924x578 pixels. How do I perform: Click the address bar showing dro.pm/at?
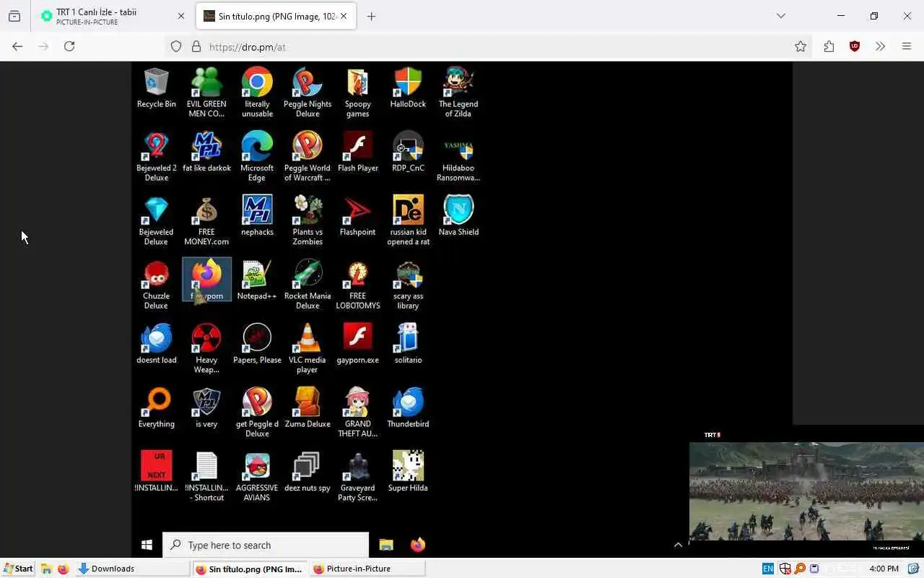488,46
